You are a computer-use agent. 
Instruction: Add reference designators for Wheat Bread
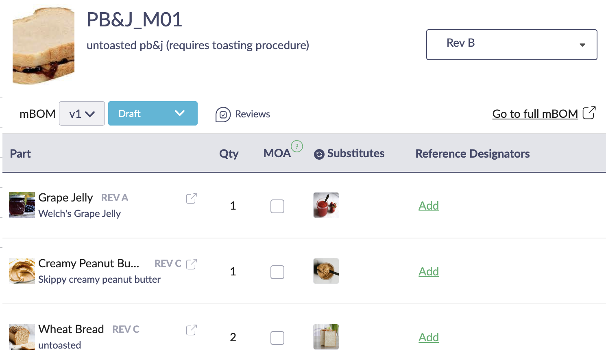(429, 337)
